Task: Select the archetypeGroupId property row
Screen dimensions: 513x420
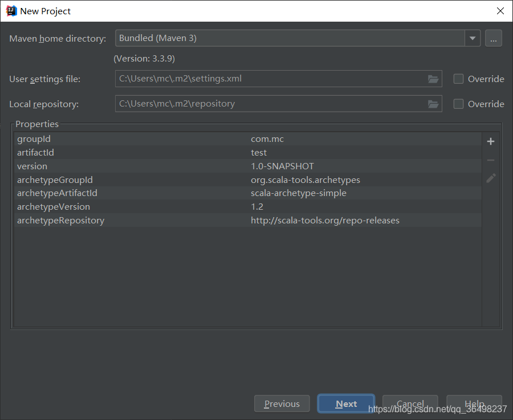Action: click(x=248, y=180)
